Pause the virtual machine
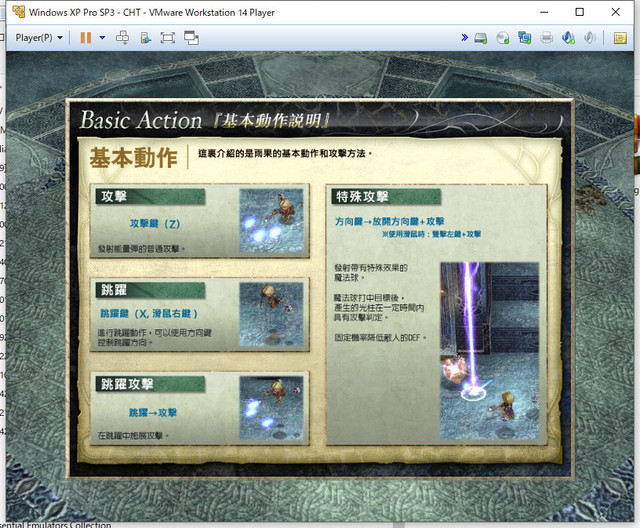Viewport: 640px width, 528px height. (86, 38)
